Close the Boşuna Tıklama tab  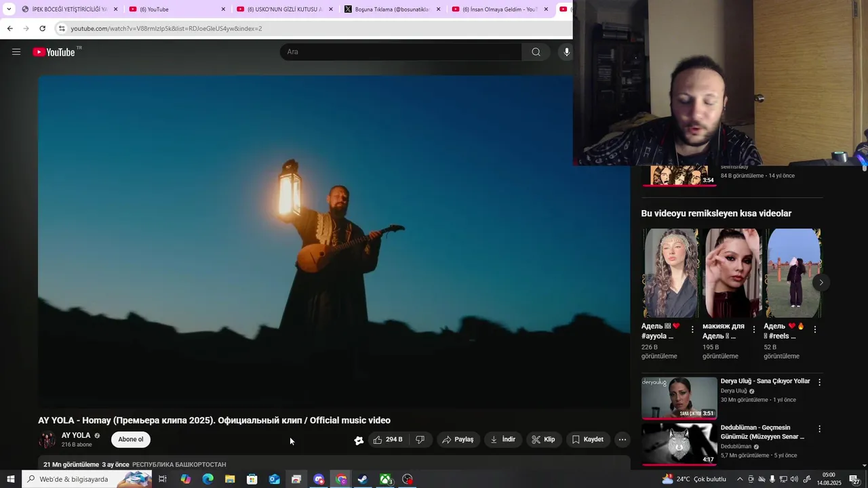pos(439,9)
